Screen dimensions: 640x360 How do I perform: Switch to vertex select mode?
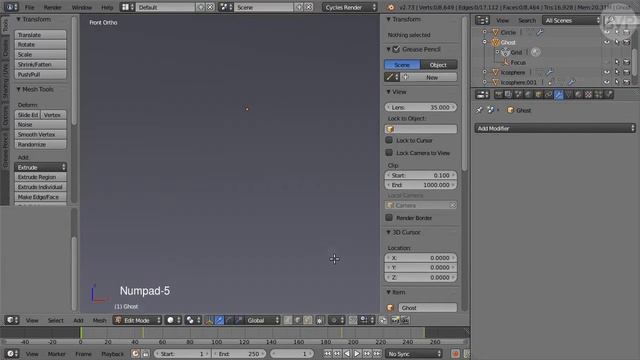coord(288,320)
